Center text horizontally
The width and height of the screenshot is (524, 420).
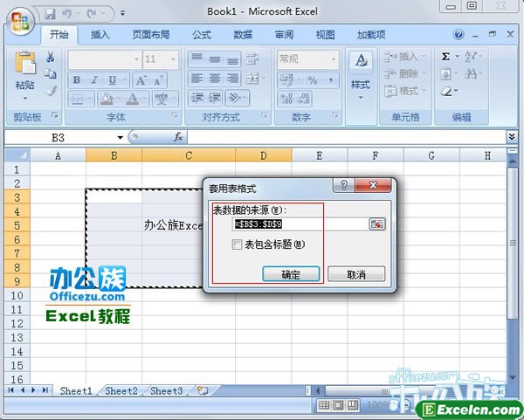(x=215, y=79)
